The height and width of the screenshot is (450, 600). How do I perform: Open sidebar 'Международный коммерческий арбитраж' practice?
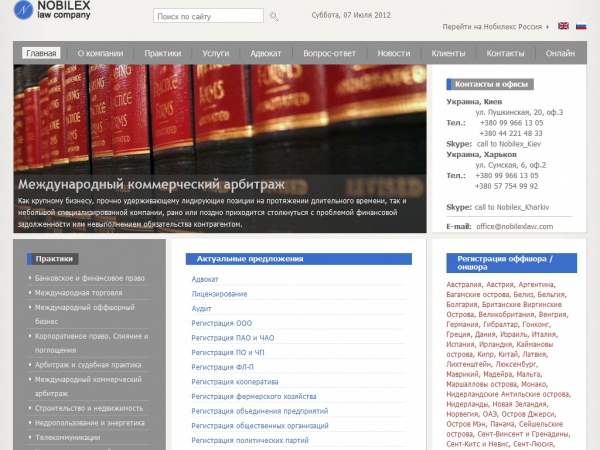[x=88, y=386]
